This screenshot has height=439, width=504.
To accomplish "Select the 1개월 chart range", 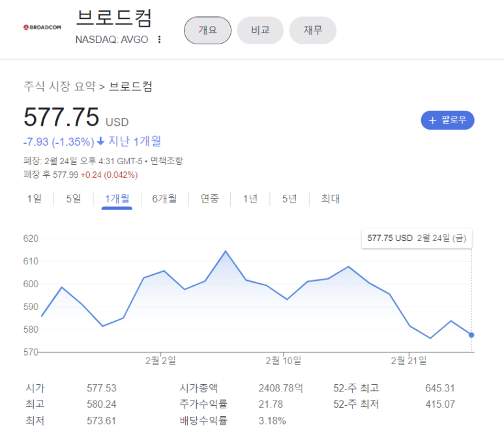I will (x=117, y=199).
